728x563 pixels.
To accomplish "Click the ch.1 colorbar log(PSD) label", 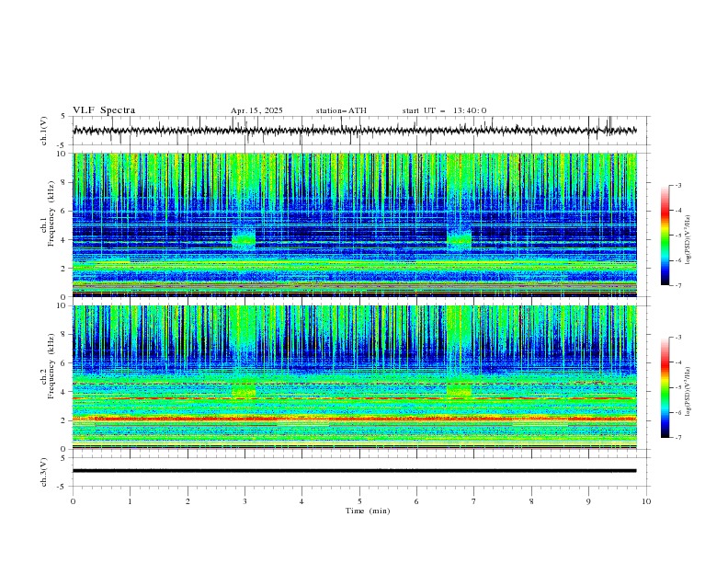I will [688, 240].
